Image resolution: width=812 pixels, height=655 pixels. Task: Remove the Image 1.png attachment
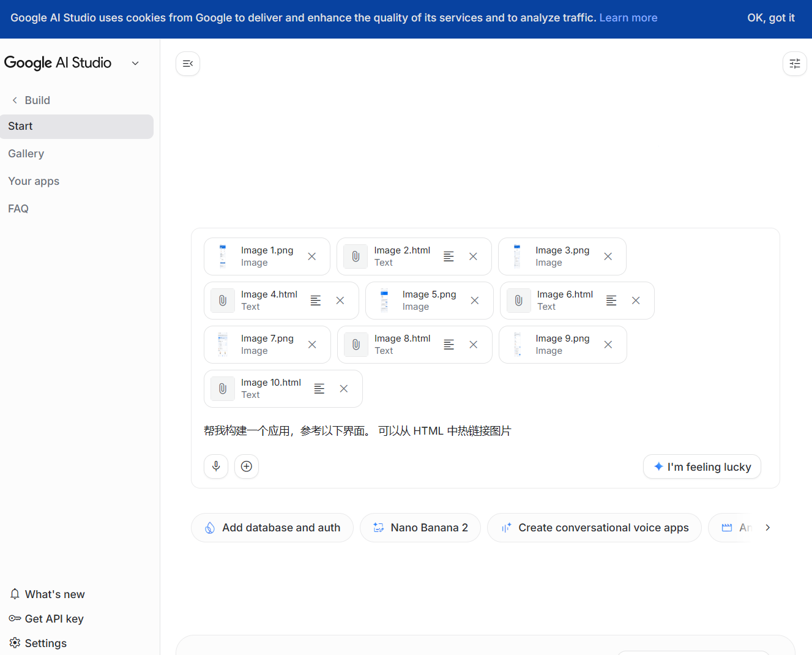[x=312, y=256]
